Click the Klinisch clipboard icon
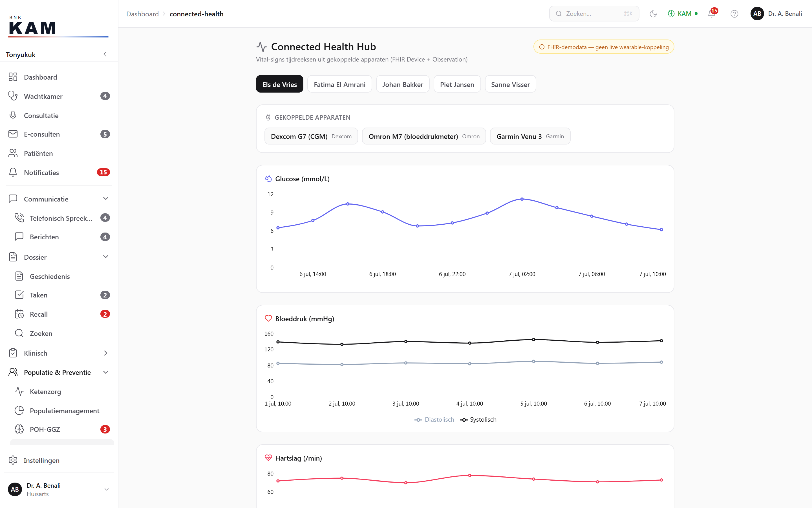 [x=13, y=353]
